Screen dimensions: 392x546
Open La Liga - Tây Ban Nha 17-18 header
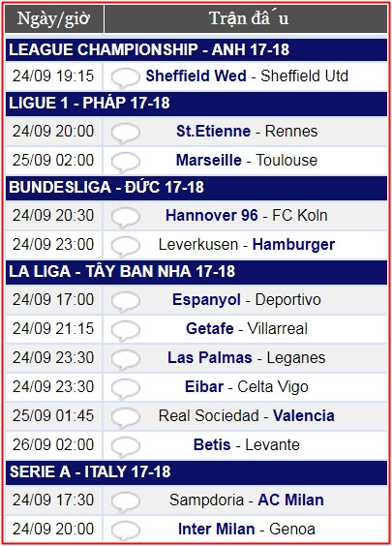click(196, 272)
